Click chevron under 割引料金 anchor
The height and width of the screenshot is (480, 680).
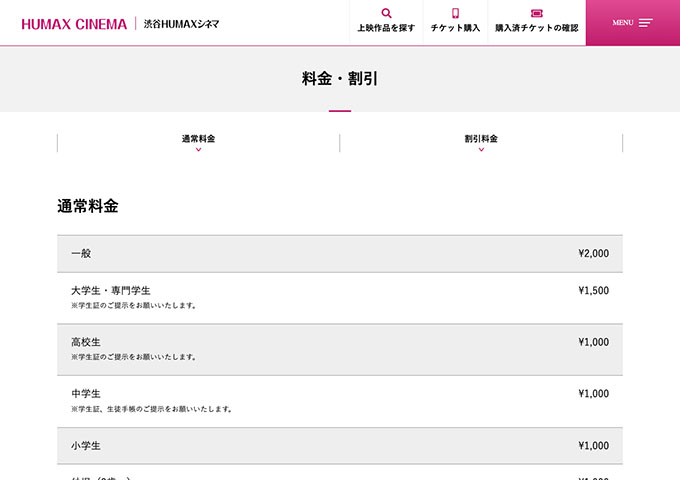point(481,150)
